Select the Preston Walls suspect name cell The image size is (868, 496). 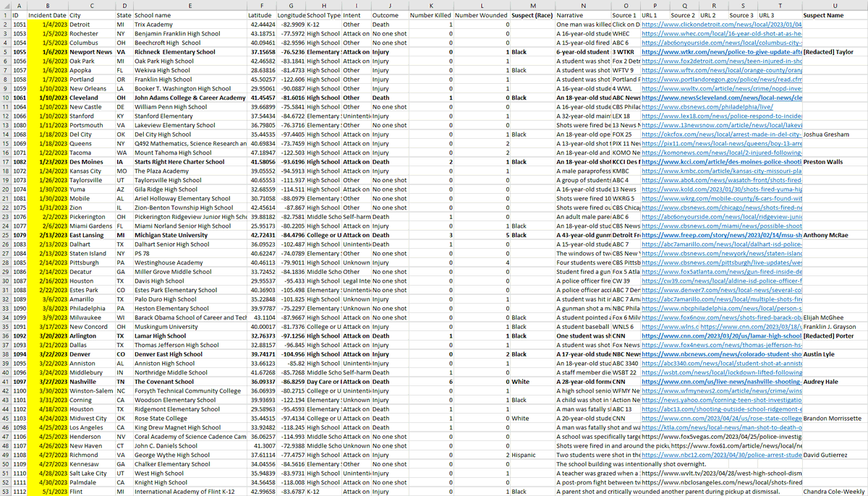click(835, 162)
